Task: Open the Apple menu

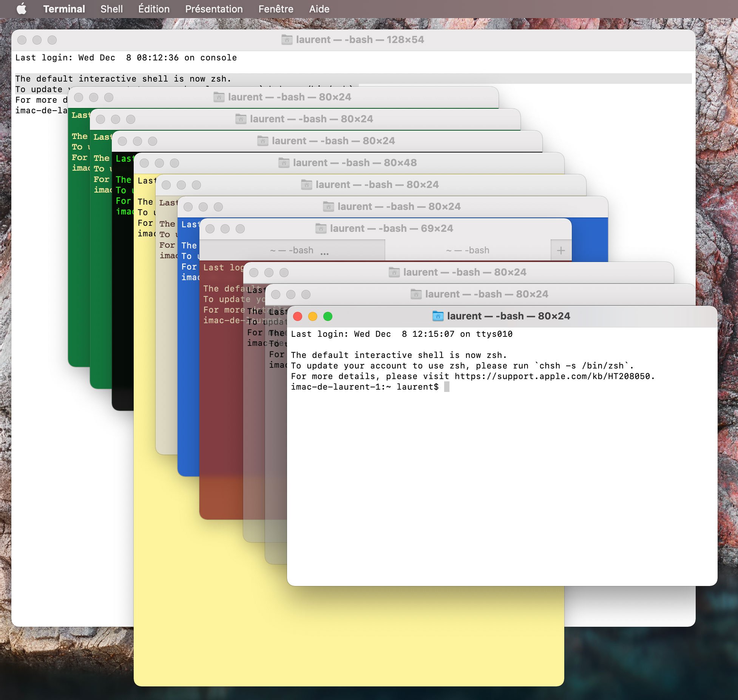Action: click(22, 9)
